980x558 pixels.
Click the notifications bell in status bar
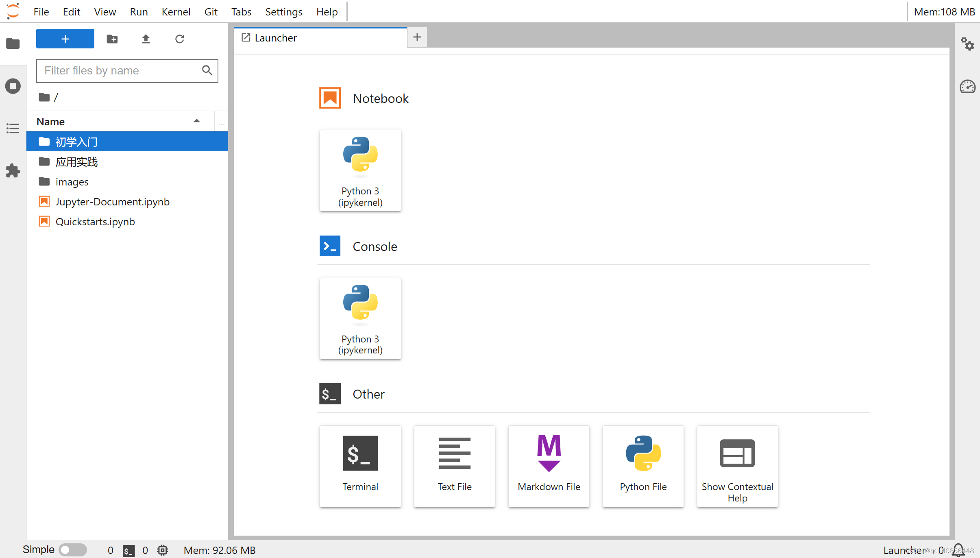(958, 550)
